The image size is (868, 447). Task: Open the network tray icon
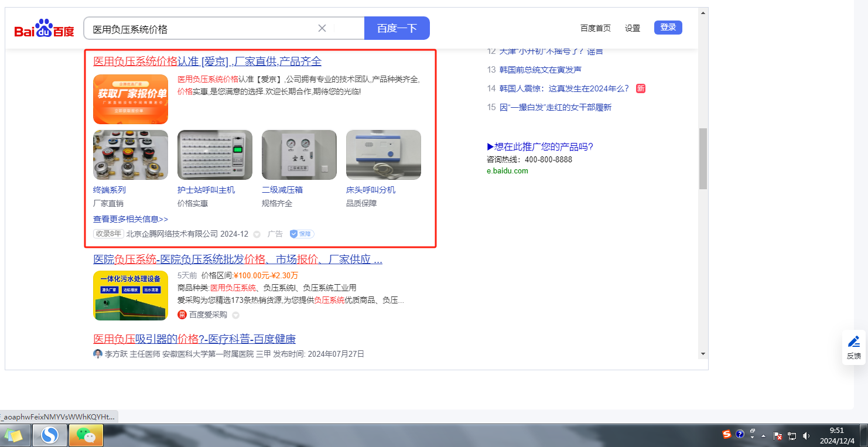[792, 436]
